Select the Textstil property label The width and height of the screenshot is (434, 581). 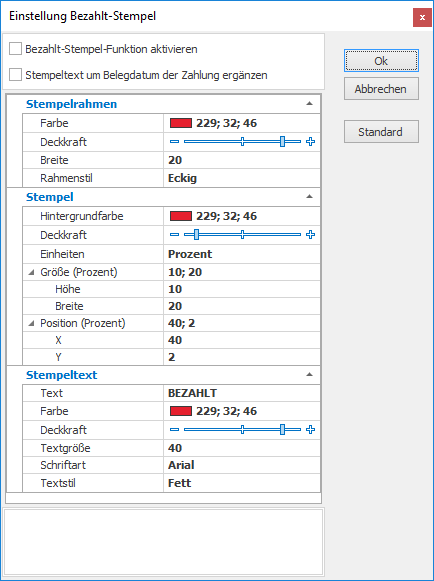pos(58,483)
